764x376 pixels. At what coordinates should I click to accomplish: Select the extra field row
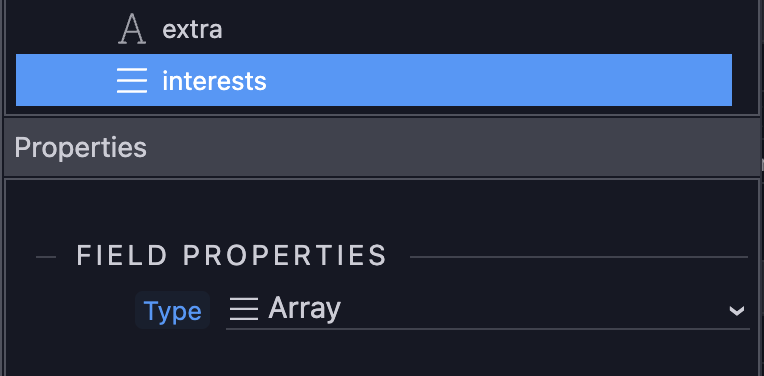pyautogui.click(x=374, y=29)
